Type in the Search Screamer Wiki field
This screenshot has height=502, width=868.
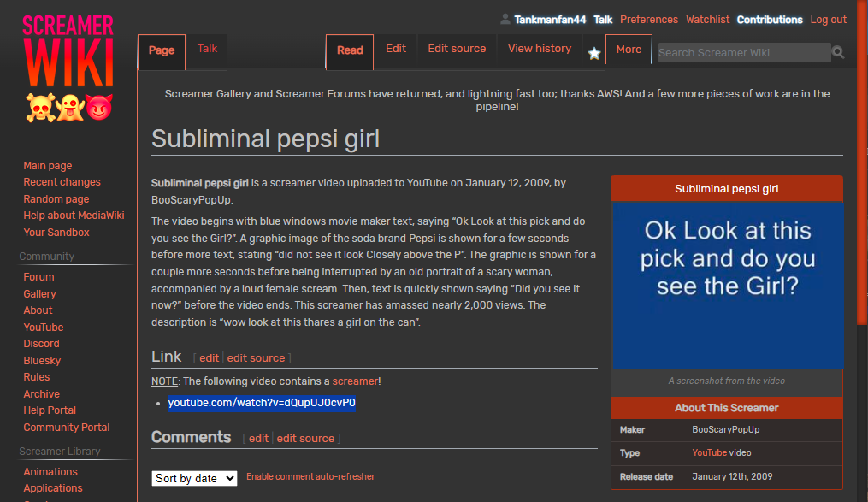[x=742, y=53]
